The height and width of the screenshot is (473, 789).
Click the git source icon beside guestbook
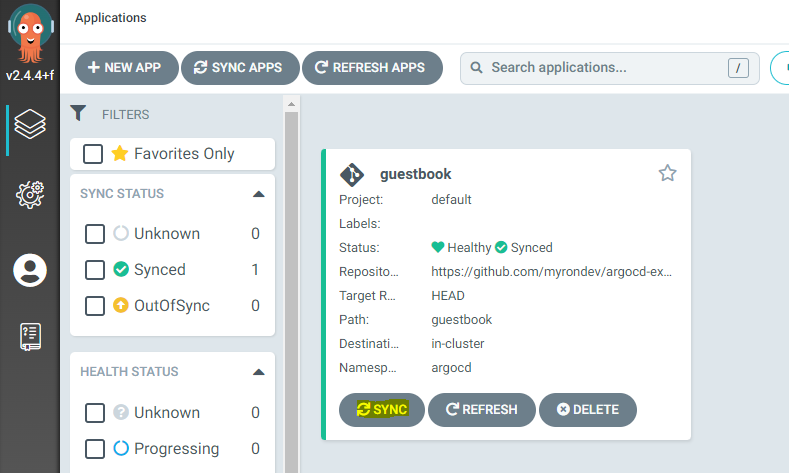pyautogui.click(x=352, y=175)
